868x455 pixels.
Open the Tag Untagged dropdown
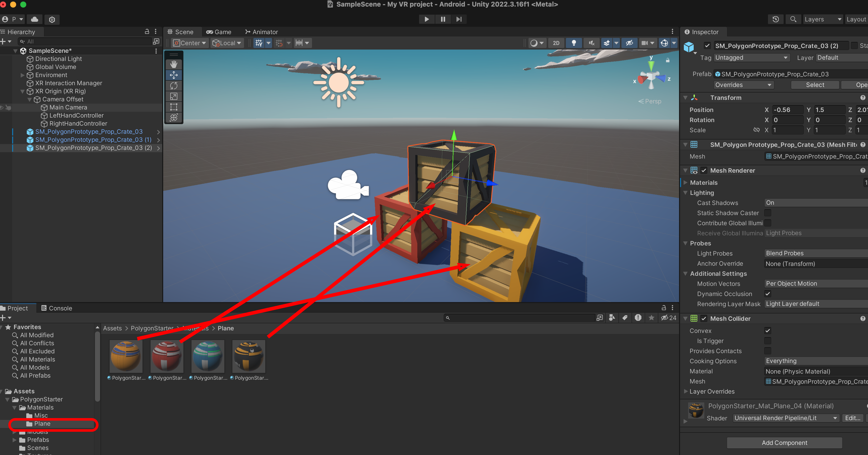point(751,58)
